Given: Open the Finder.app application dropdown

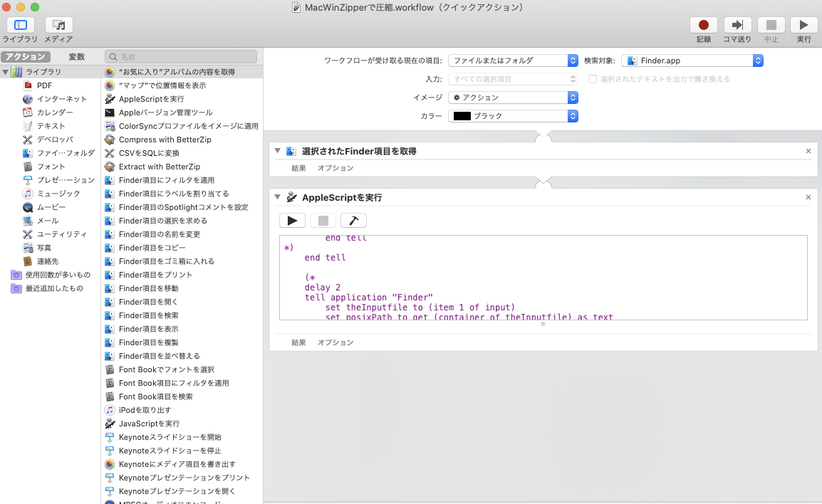Looking at the screenshot, I should 692,61.
